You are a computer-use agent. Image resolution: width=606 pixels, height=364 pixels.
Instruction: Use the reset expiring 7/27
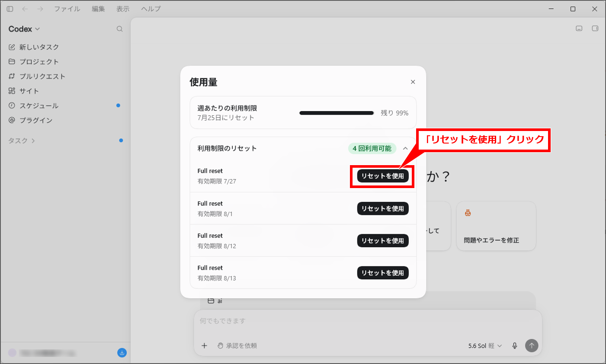(x=383, y=176)
